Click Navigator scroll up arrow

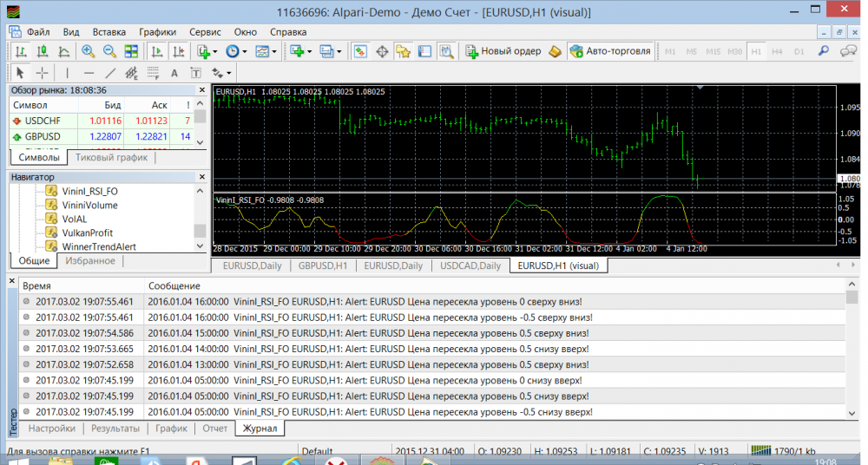click(201, 191)
